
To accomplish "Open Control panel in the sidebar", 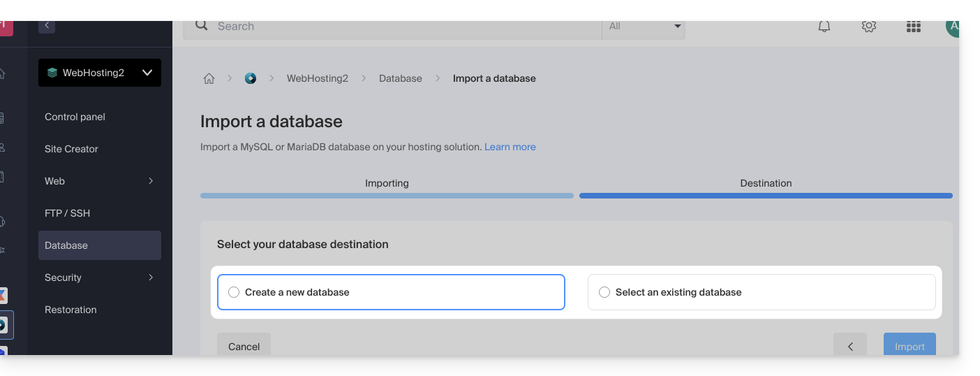I will 75,117.
